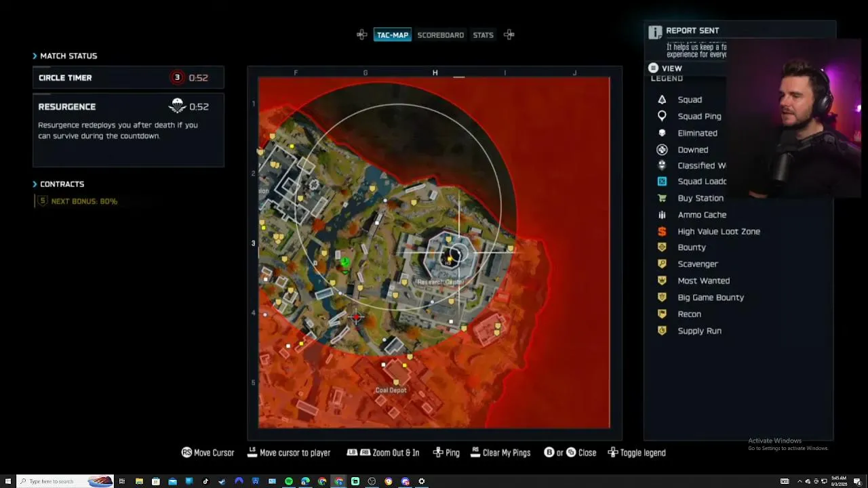Open the Report Sent notification
This screenshot has height=488, width=868.
click(x=692, y=30)
